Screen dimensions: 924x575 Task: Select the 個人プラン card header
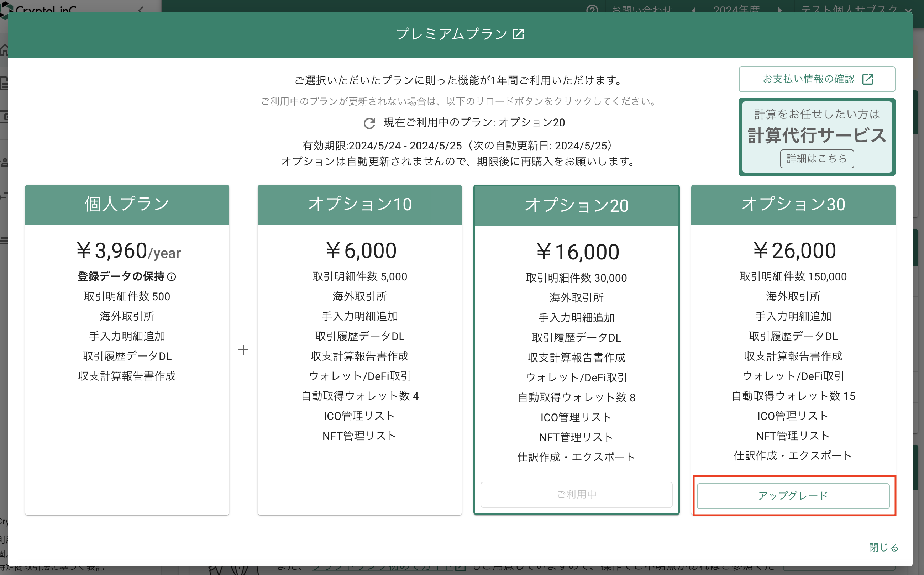(127, 205)
